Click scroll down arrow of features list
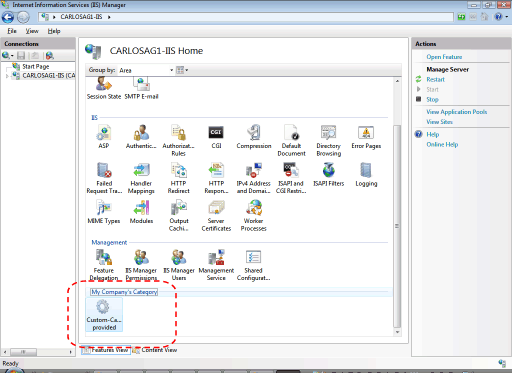512x373 pixels. tap(397, 332)
